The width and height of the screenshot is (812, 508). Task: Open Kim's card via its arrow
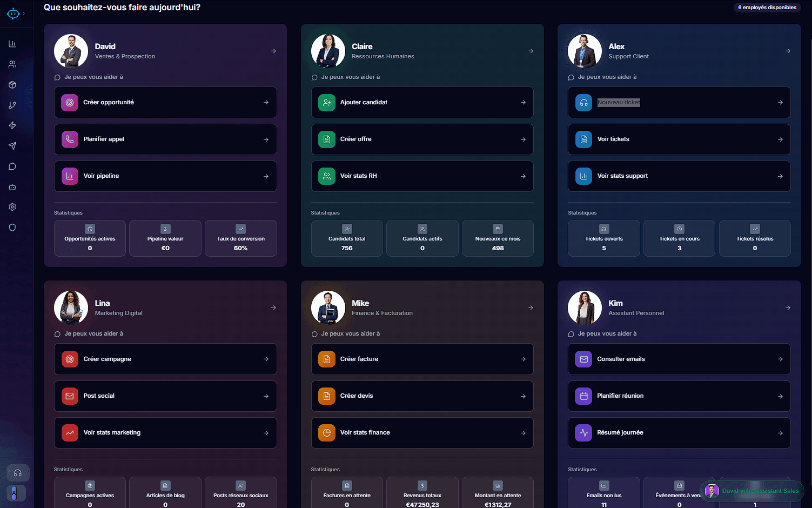(x=787, y=308)
